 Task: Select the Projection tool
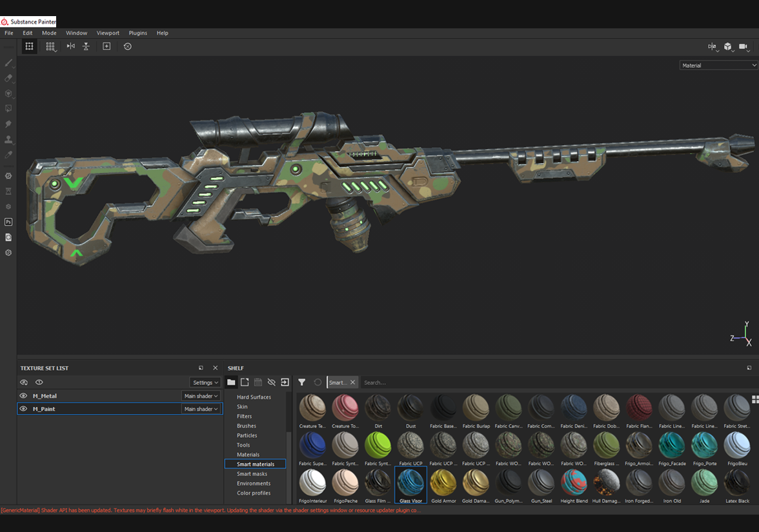coord(8,94)
